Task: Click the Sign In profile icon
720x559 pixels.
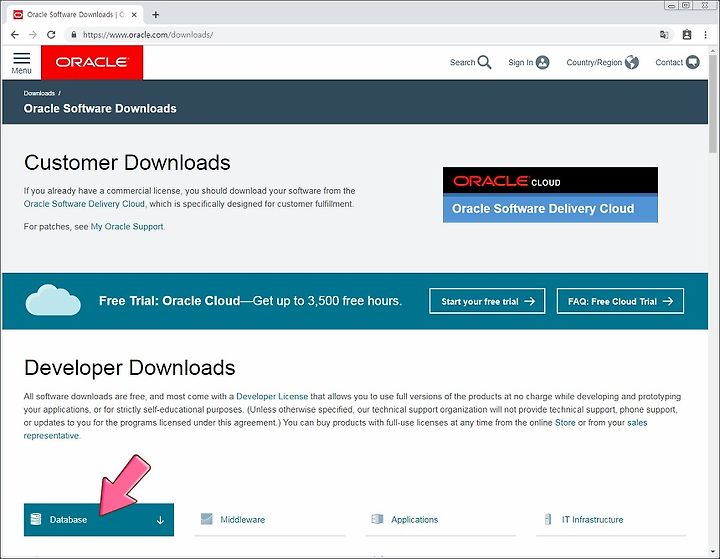Action: 542,62
